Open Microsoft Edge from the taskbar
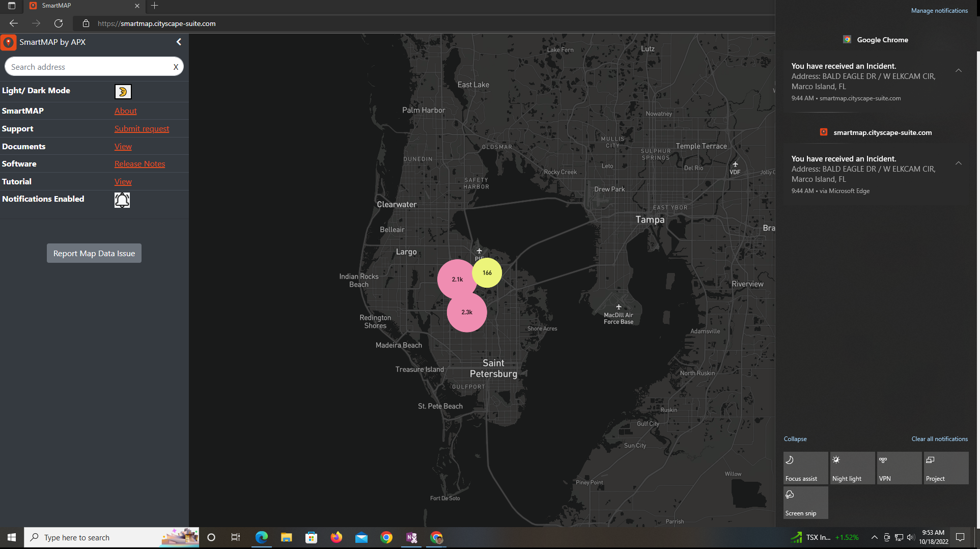 (262, 537)
